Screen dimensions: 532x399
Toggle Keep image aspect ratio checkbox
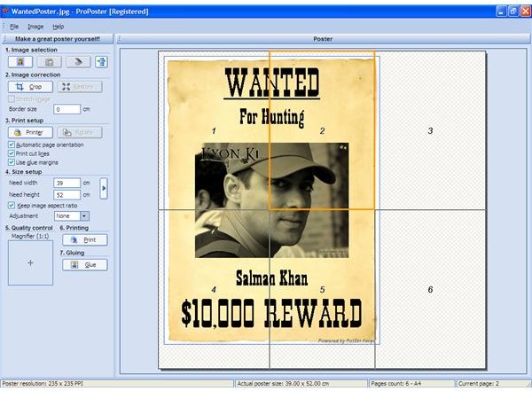(x=12, y=206)
